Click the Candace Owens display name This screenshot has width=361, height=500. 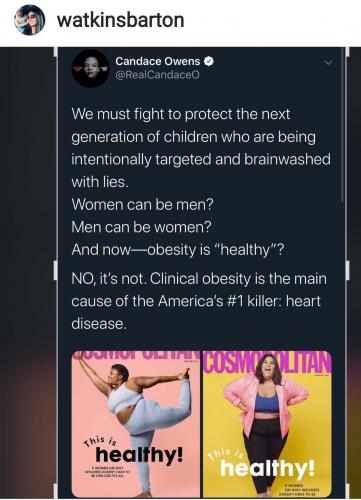click(158, 61)
